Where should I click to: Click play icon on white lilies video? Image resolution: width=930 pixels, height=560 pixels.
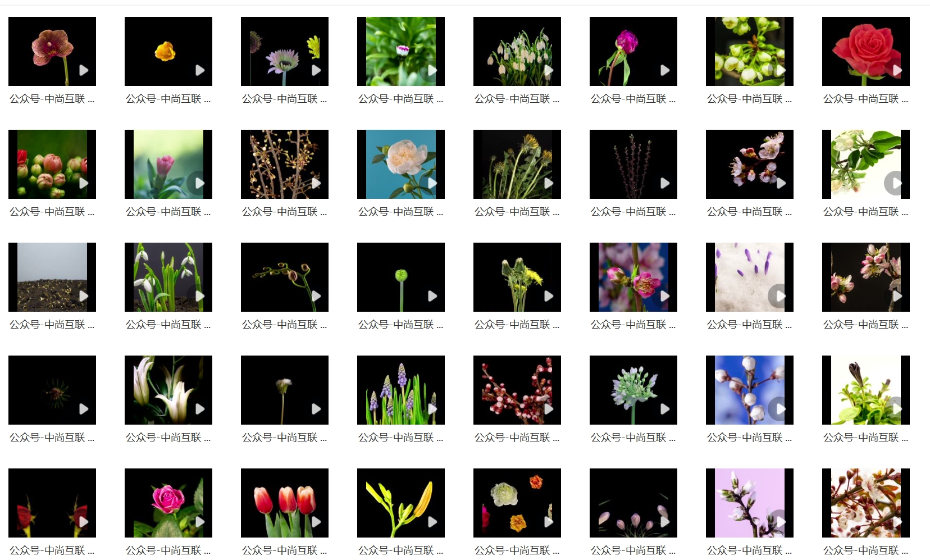click(200, 409)
